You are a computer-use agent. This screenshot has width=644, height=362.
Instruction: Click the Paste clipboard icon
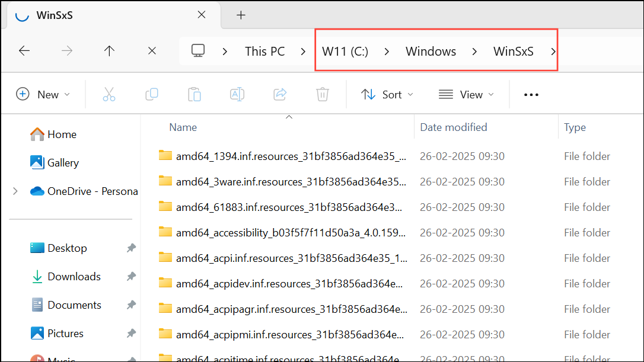pyautogui.click(x=195, y=94)
